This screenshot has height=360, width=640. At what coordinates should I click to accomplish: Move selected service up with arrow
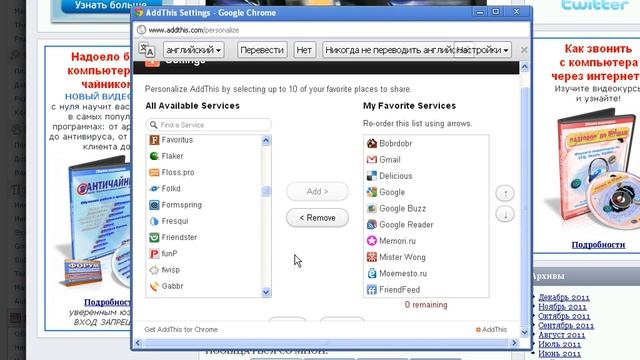point(505,193)
